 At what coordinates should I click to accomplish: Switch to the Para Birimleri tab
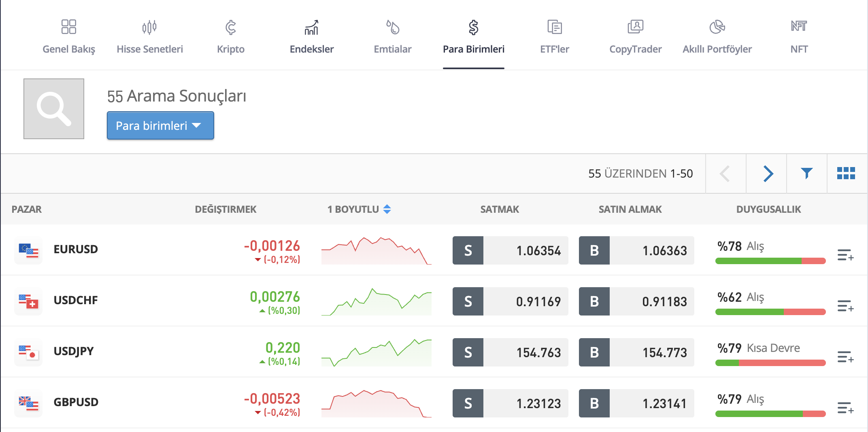point(474,36)
